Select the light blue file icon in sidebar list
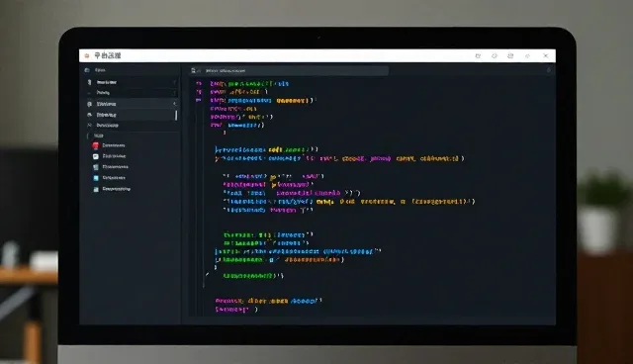Screen dimensions: 633x364 coord(96,178)
